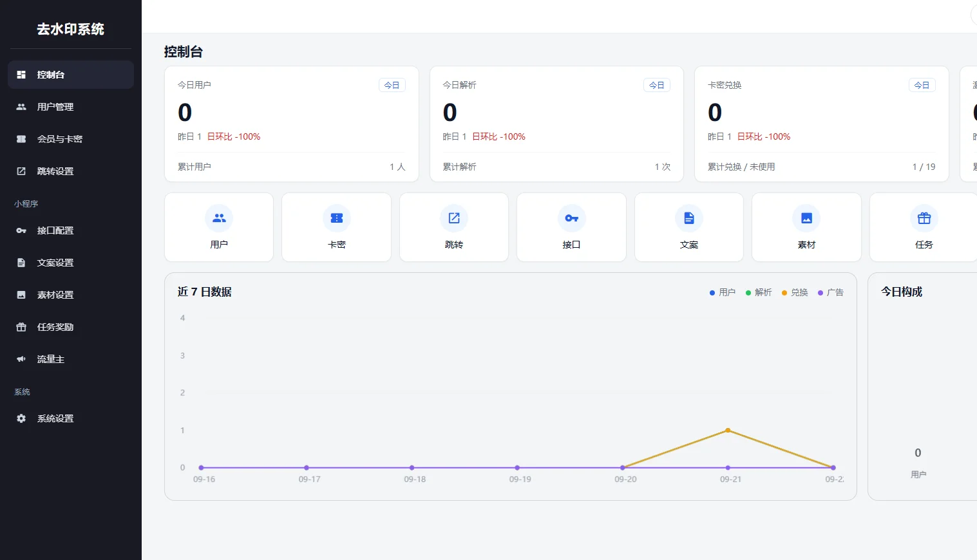The height and width of the screenshot is (560, 977).
Task: Click the 09-21 兑换 peak data point
Action: click(x=728, y=430)
